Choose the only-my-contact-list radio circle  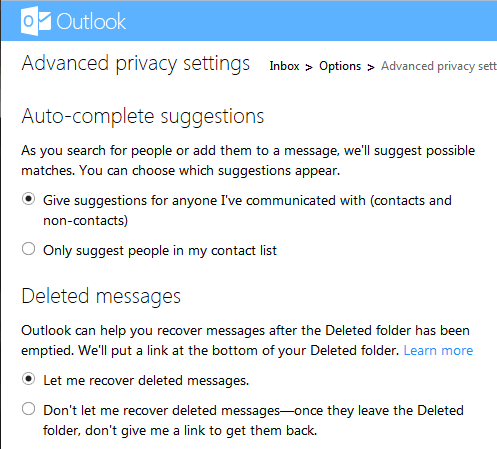tap(29, 249)
